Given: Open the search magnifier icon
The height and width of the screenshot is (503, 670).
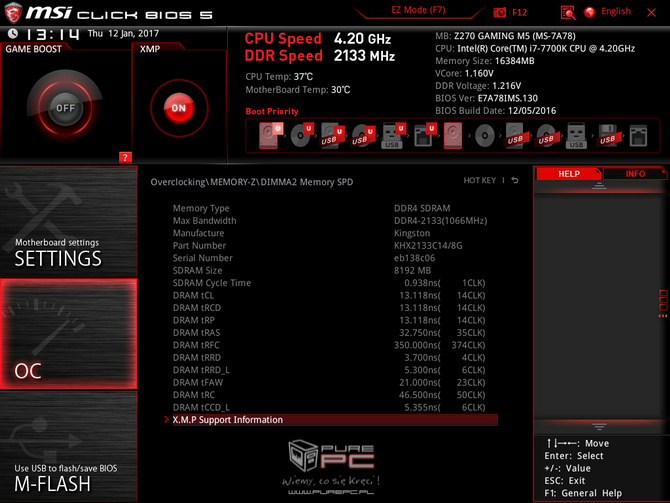Looking at the screenshot, I should coord(567,12).
